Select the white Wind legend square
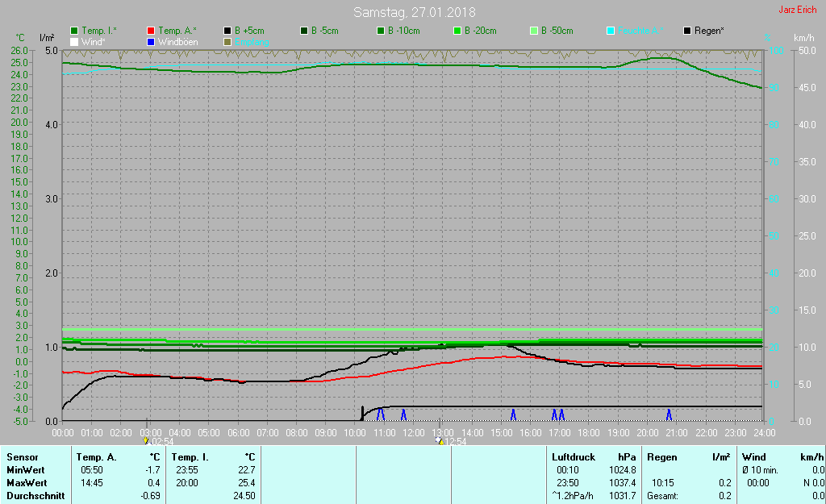This screenshot has width=826, height=504. click(75, 41)
